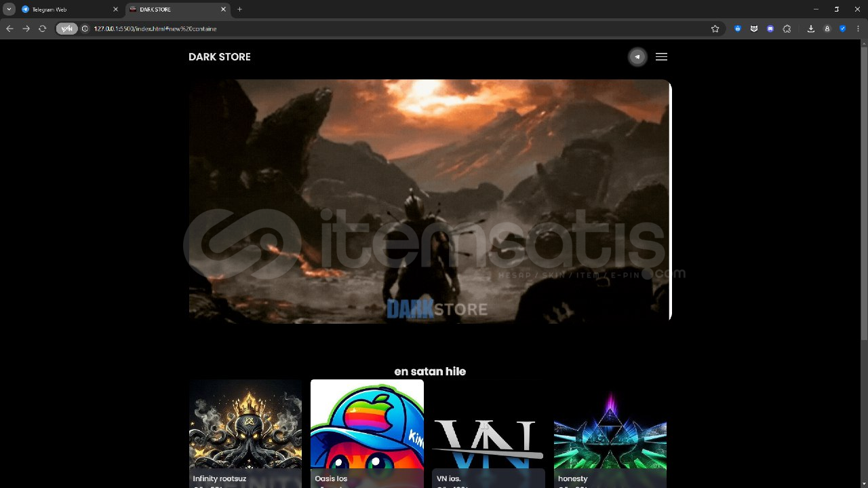Close the Telegram Web tab
This screenshot has width=868, height=488.
pos(115,10)
